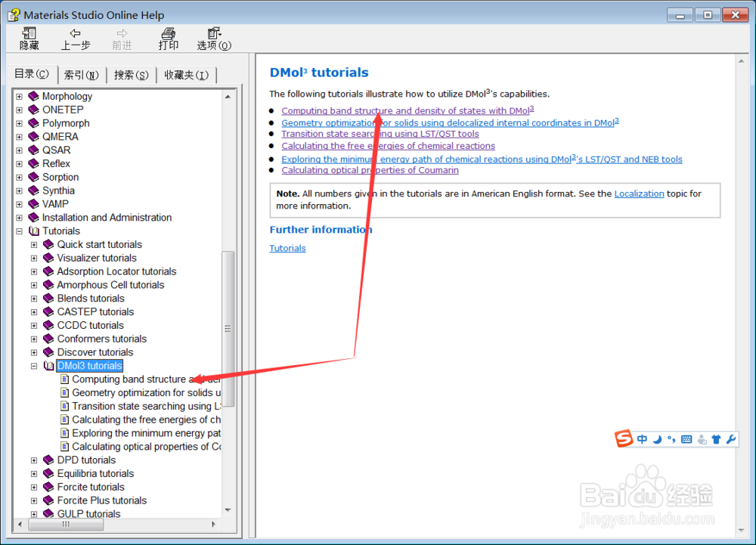Click the Polymorph book icon
This screenshot has width=756, height=545.
(x=33, y=123)
